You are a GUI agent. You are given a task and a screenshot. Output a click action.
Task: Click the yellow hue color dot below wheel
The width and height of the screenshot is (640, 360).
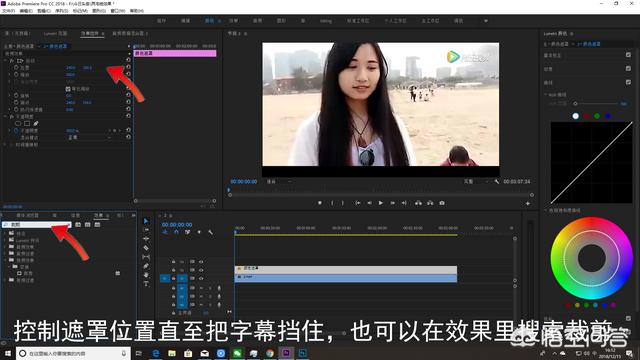577,305
